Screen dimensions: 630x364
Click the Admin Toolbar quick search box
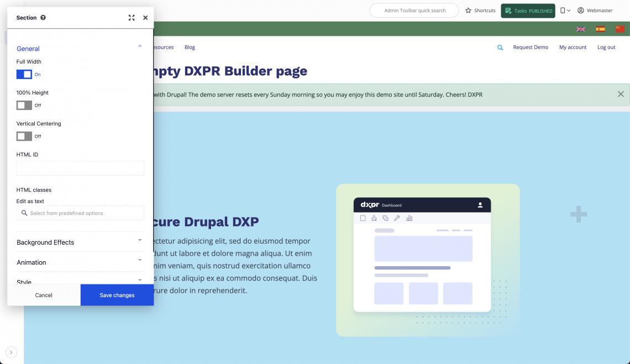414,10
